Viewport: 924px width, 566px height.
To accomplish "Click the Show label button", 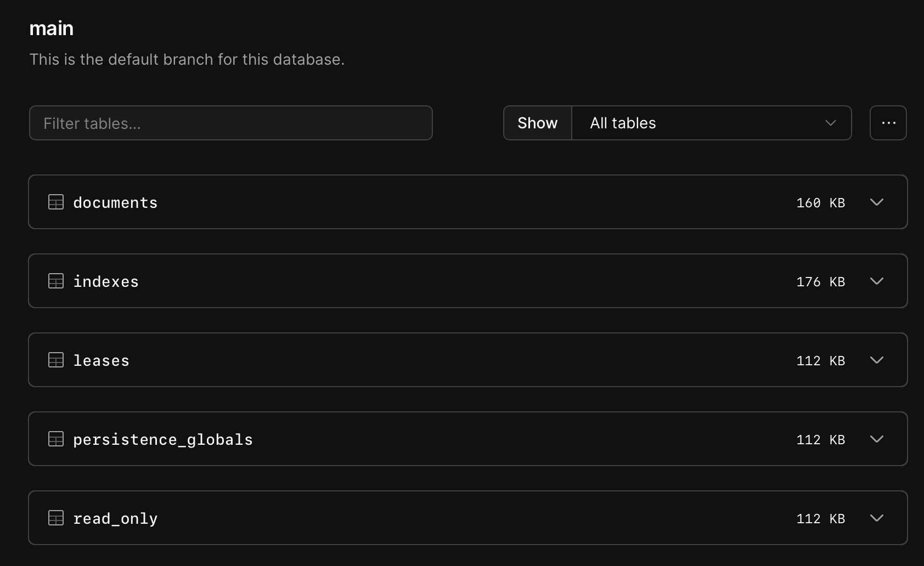I will coord(538,123).
